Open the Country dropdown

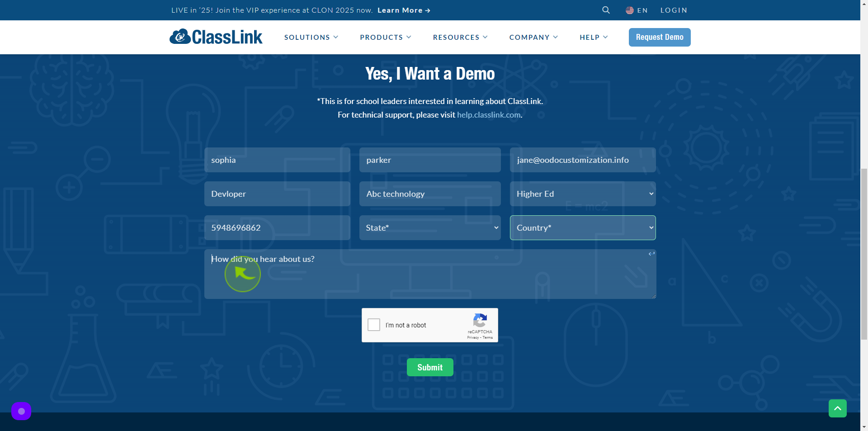pyautogui.click(x=583, y=227)
